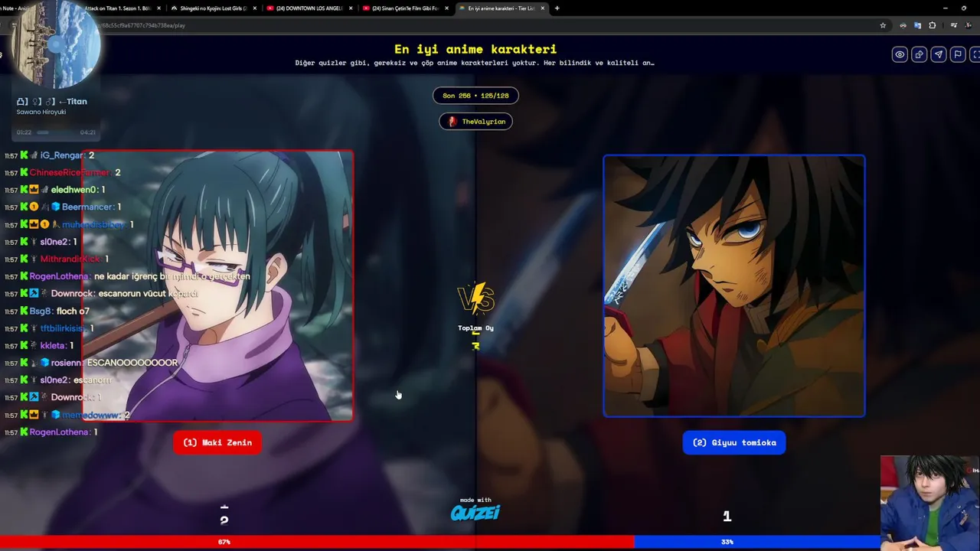Image resolution: width=980 pixels, height=551 pixels.
Task: Close the DOWNTOWN LOS ANGEL tab
Action: click(351, 8)
